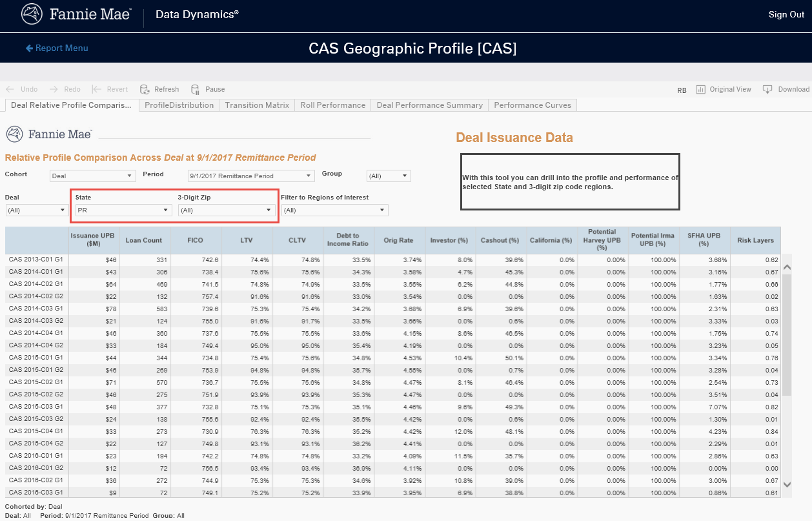Click the table vertical scrollbar thumb

pos(786,334)
